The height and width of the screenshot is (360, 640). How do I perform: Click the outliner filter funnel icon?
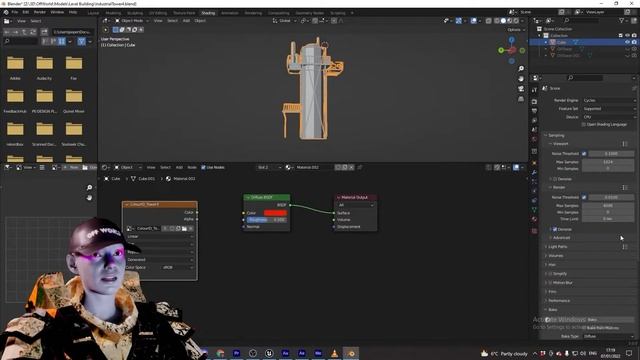coord(621,20)
